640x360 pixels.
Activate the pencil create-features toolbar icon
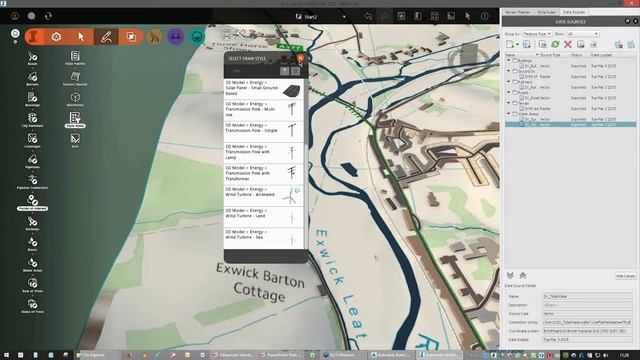(x=106, y=37)
